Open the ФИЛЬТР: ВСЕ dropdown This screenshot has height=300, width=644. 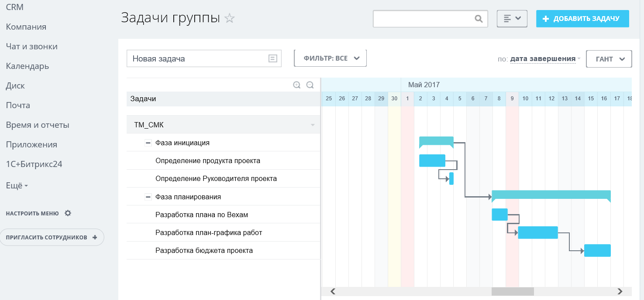[x=330, y=58]
